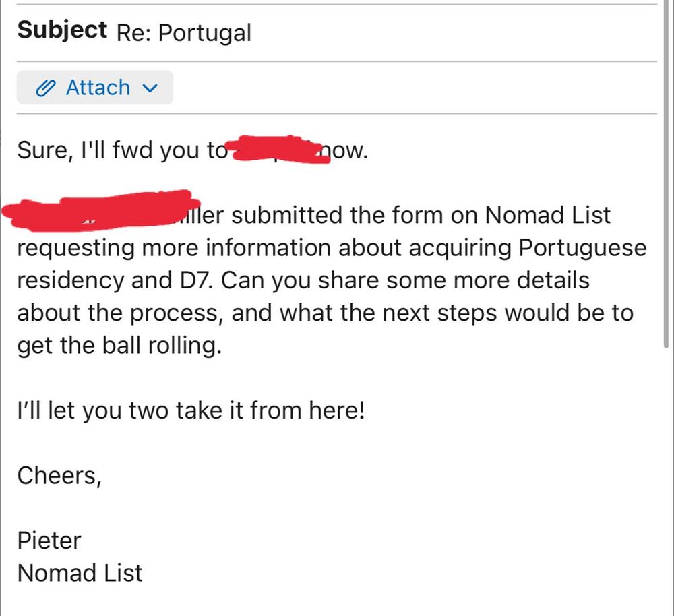
Task: Click the signature name "Pieter"
Action: tap(49, 541)
